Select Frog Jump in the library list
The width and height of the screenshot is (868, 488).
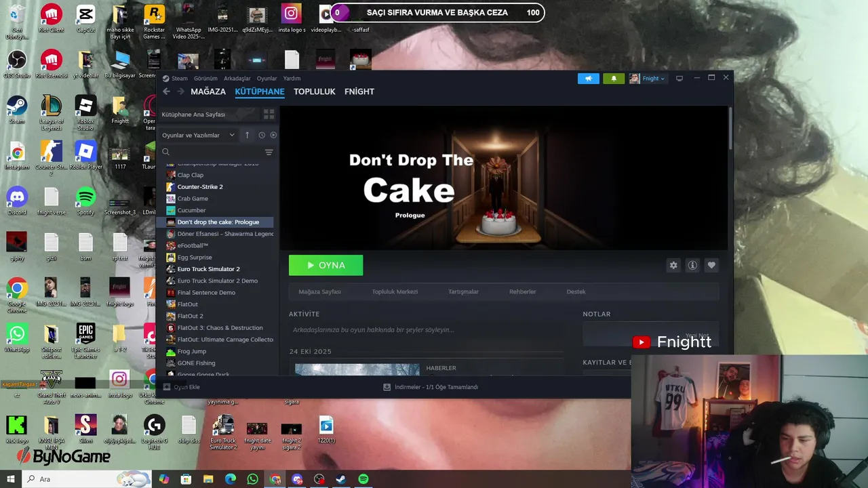click(191, 351)
